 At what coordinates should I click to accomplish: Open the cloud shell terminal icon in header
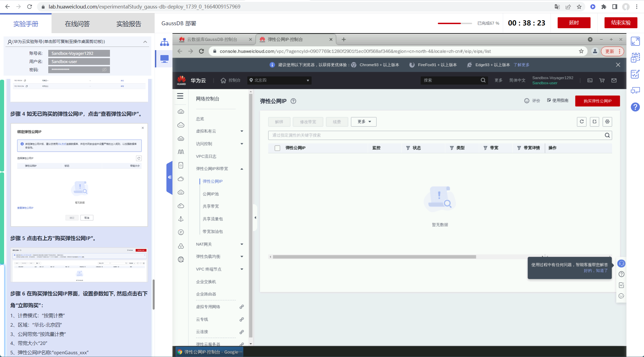pyautogui.click(x=590, y=80)
